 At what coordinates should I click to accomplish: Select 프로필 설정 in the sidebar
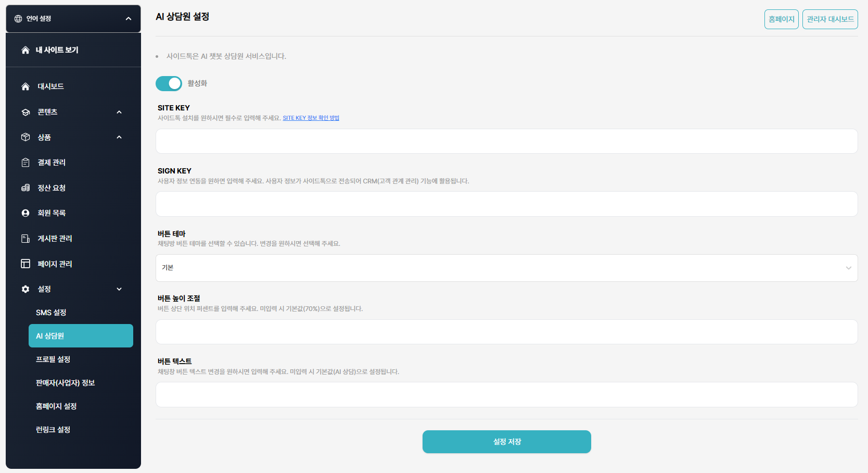[53, 359]
